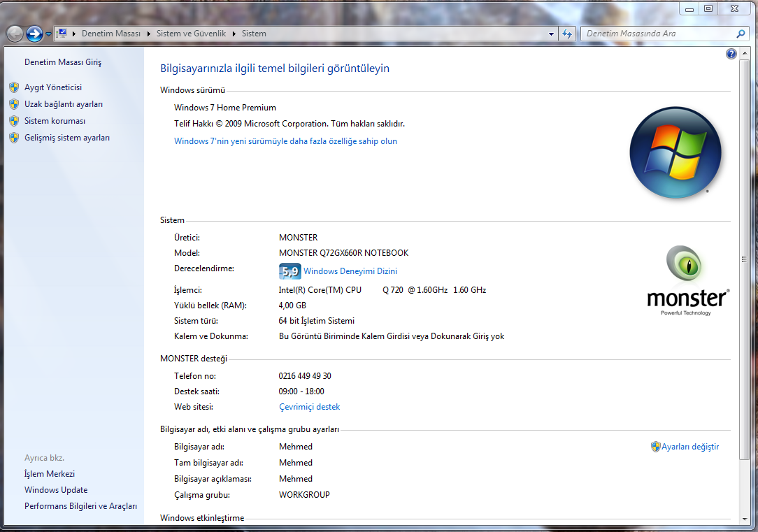
Task: Click the support hours 09:00 - 18:00
Action: [x=301, y=391]
